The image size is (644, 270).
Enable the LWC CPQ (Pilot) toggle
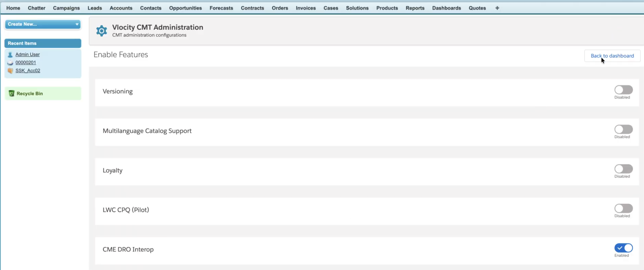pos(623,208)
